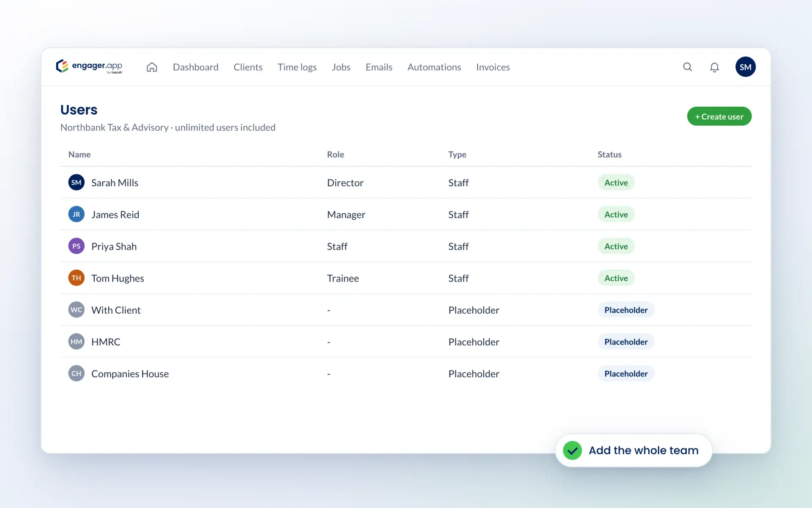This screenshot has width=812, height=508.
Task: Click the Name column header
Action: 80,155
